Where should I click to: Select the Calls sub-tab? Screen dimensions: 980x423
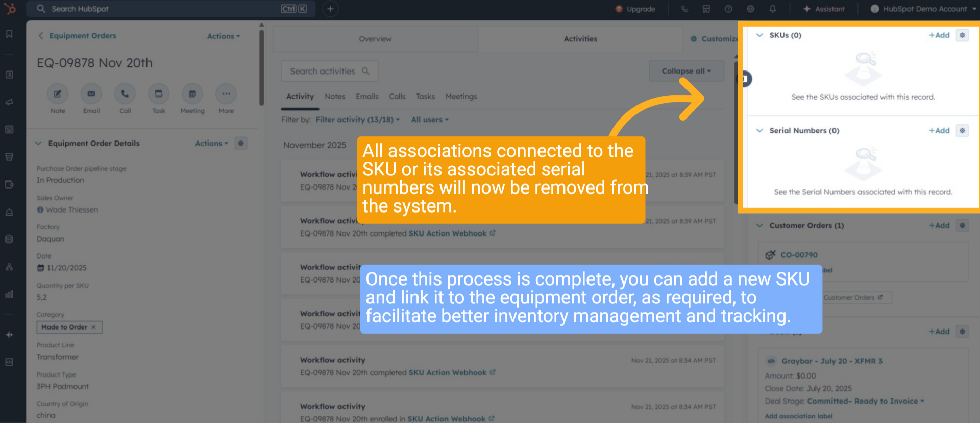coord(397,97)
